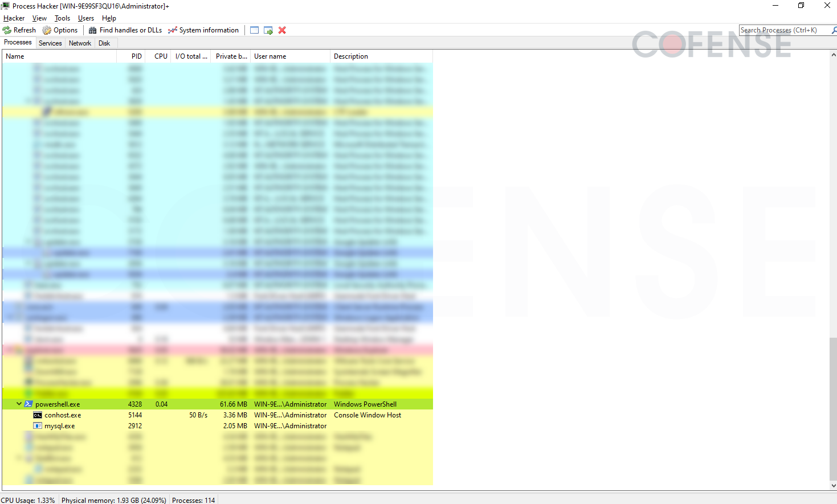Collapse the powershell.exe tree node
Viewport: 837px width, 504px height.
pos(19,404)
